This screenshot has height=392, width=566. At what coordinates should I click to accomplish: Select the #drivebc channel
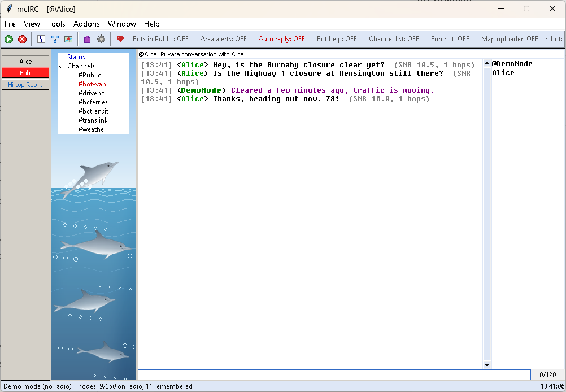[92, 93]
